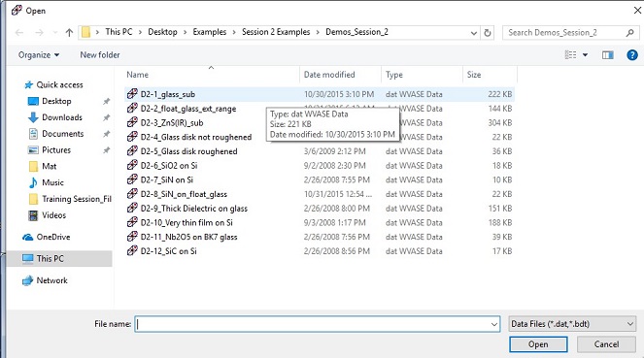Open the Mat folder in navigation pane
The height and width of the screenshot is (358, 644).
point(49,167)
